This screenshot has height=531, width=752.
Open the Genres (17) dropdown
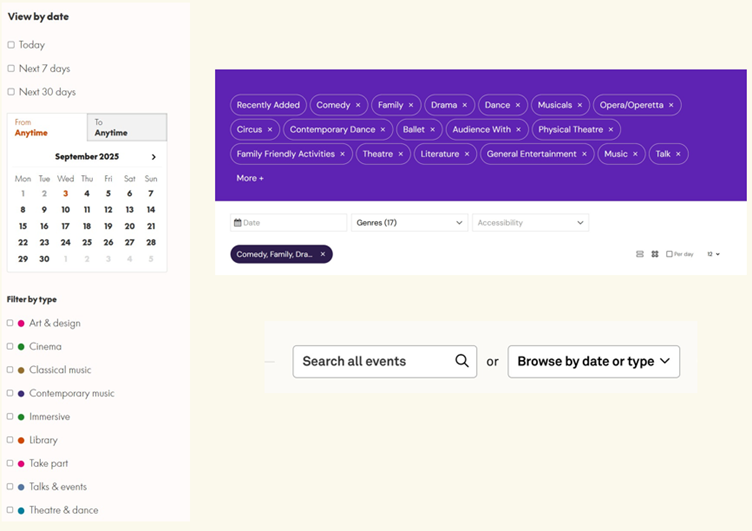coord(410,223)
